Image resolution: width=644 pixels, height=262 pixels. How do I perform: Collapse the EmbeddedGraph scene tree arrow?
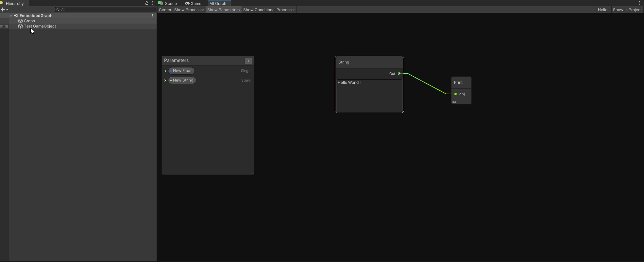[11, 16]
